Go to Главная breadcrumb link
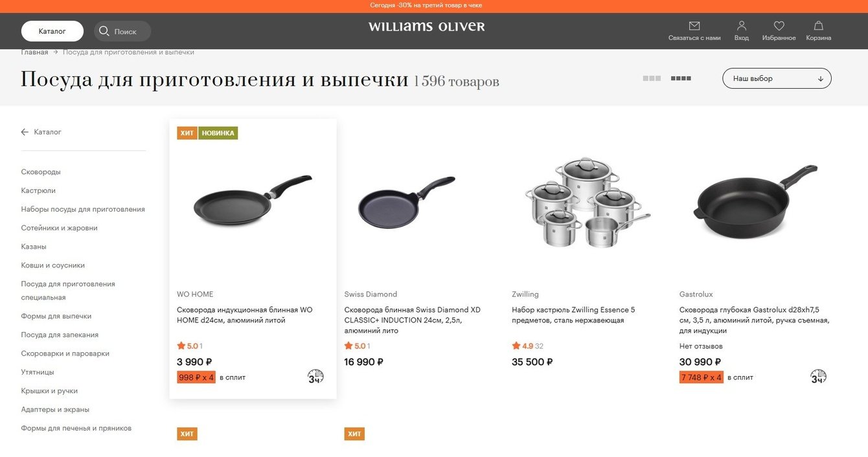 click(35, 52)
